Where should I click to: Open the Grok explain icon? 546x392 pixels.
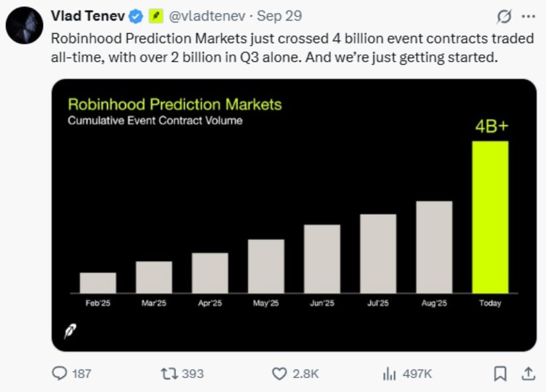tap(504, 15)
